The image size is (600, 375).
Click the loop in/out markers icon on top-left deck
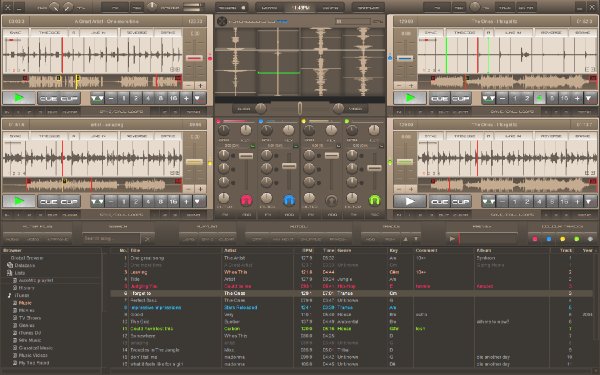97,98
